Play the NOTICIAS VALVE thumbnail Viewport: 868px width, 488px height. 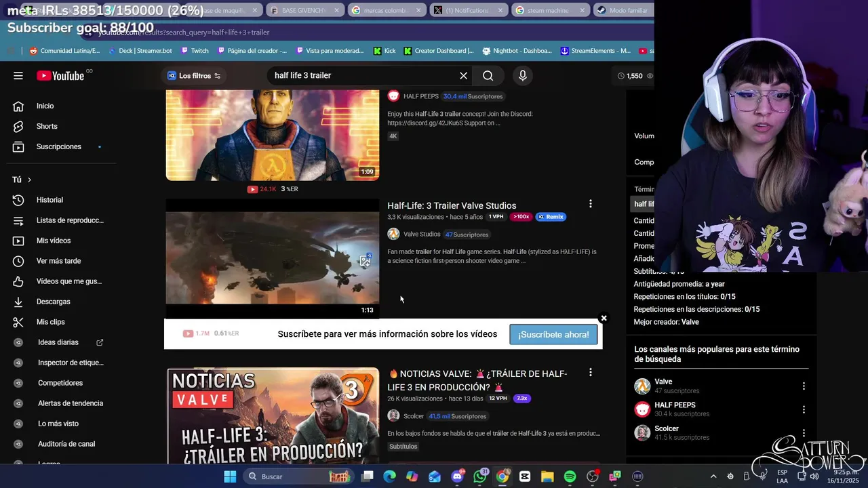[273, 416]
